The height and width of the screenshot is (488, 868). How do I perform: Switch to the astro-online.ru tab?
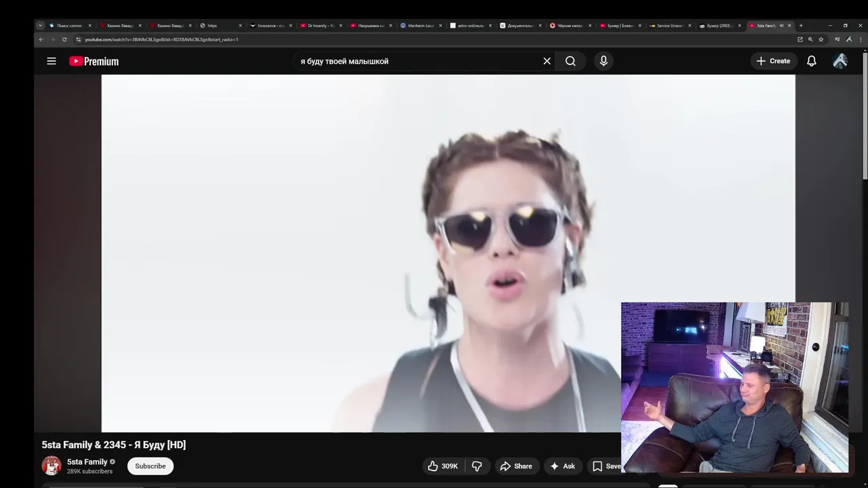(x=471, y=26)
